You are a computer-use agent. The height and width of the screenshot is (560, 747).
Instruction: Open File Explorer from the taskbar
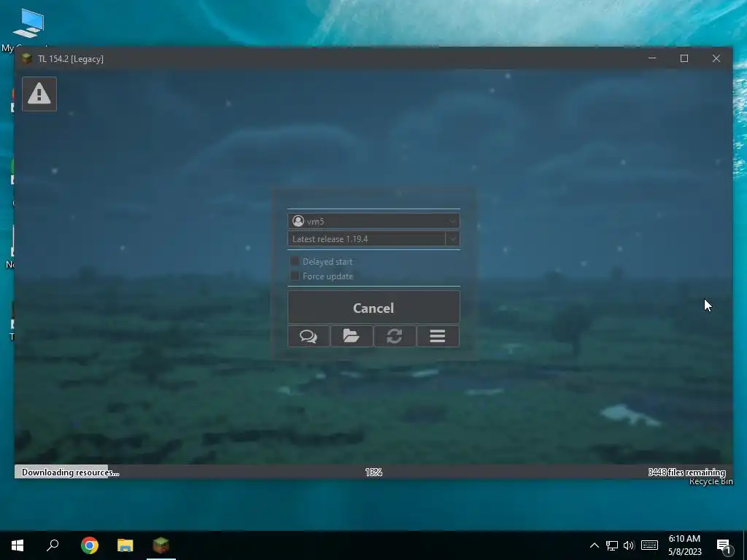[125, 545]
